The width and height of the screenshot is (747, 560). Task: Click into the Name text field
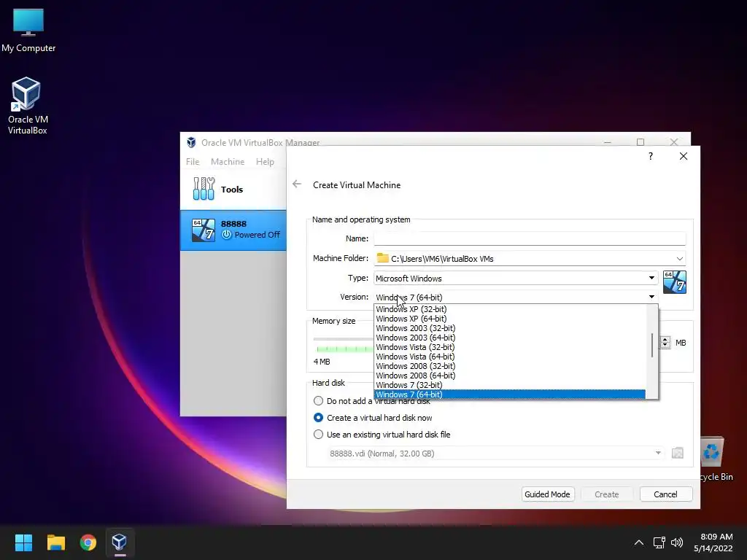coord(530,238)
